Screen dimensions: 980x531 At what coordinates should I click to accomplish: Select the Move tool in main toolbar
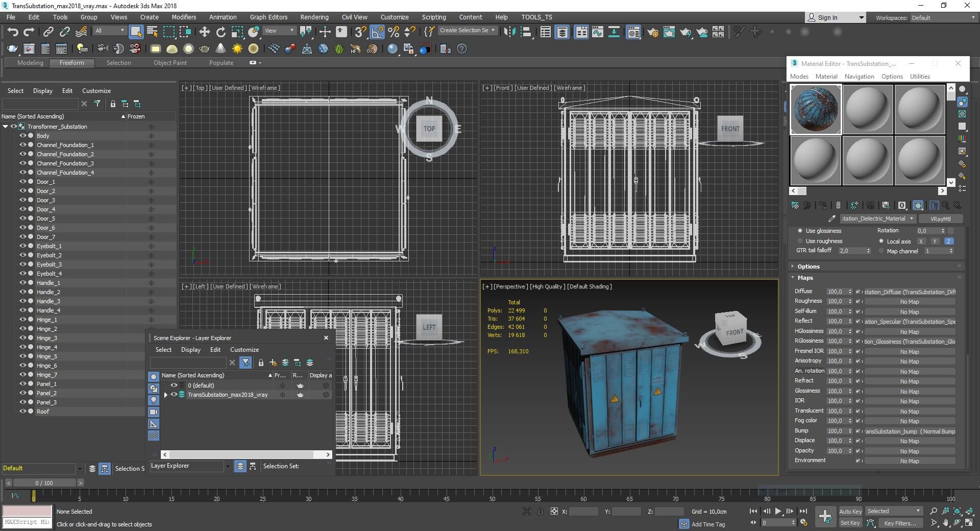pyautogui.click(x=205, y=32)
